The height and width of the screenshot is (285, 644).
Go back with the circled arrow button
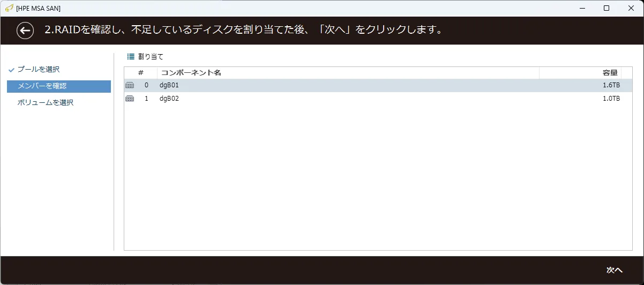tap(25, 31)
